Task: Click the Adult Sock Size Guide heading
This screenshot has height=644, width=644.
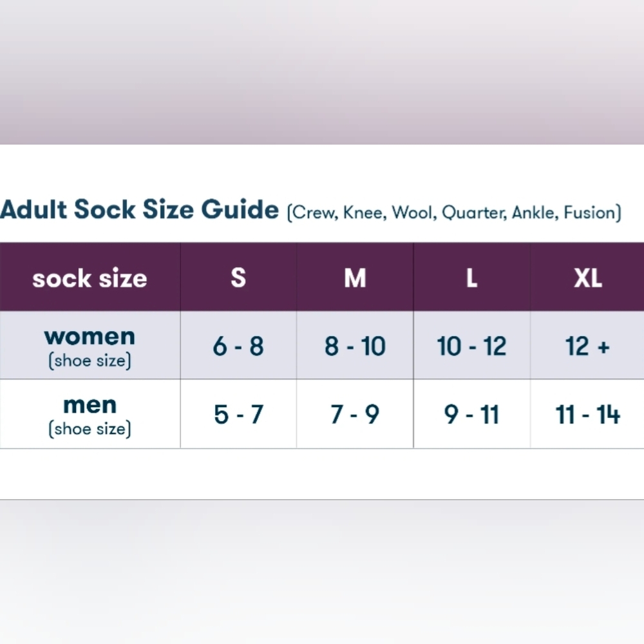Action: coord(139,209)
